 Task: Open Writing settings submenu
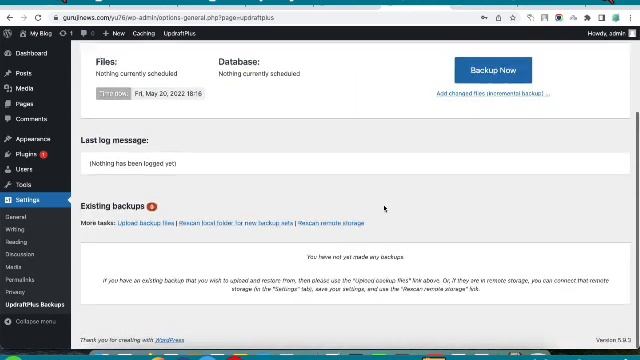coord(15,230)
